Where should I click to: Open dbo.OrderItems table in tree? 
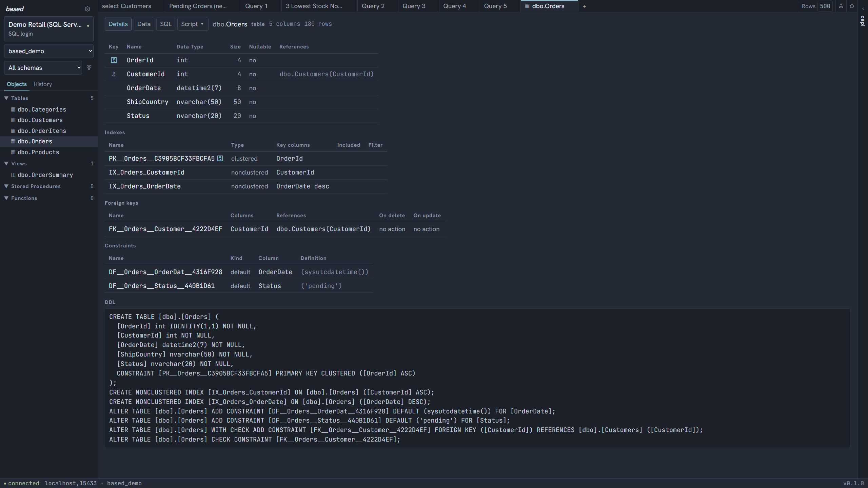pos(42,131)
